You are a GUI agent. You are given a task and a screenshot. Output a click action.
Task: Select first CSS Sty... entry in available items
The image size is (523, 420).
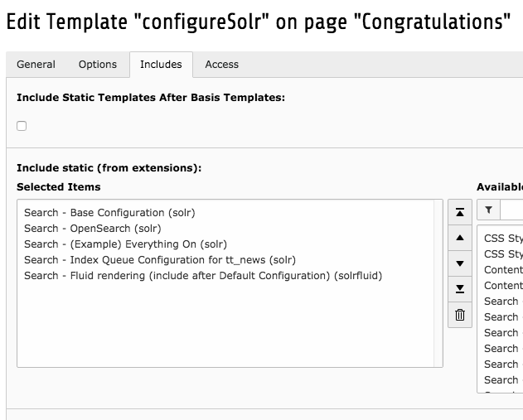point(503,239)
